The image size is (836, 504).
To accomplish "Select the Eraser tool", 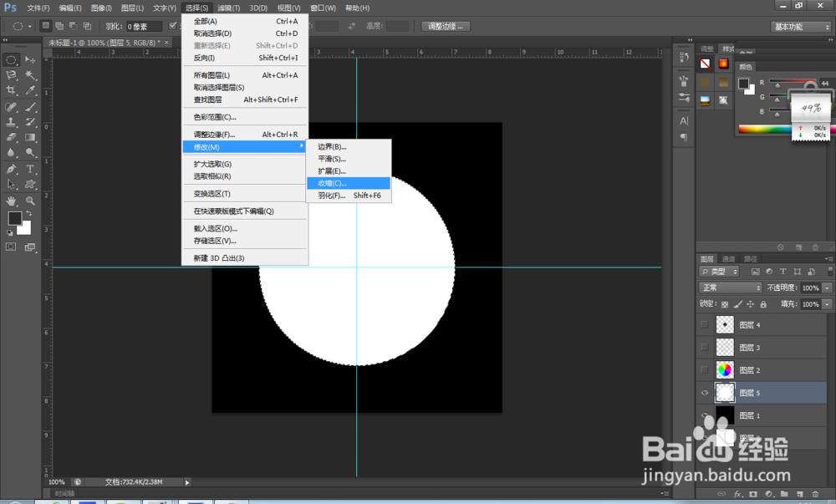I will click(11, 137).
